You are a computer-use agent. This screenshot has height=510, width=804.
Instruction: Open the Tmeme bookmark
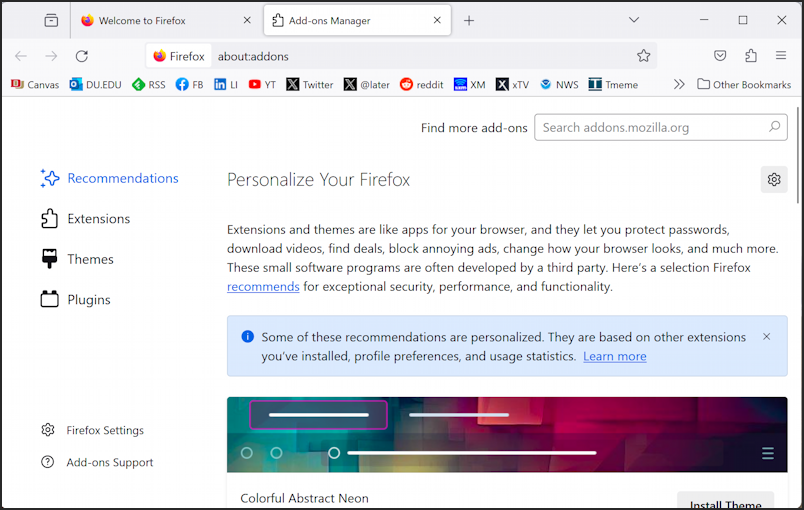[613, 85]
